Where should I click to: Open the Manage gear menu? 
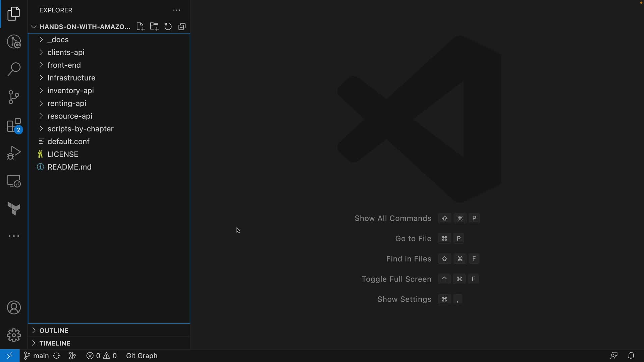[14, 335]
